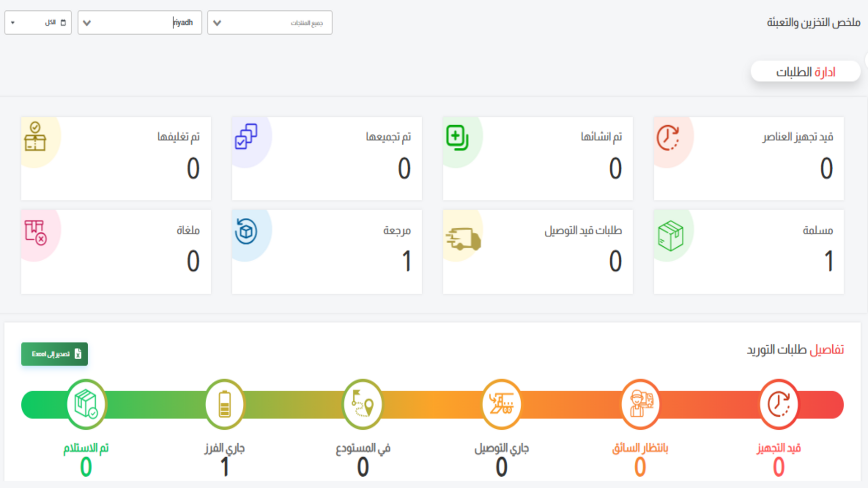The width and height of the screenshot is (868, 488).
Task: Open the 'مسلمة' delivered orders card
Action: [x=748, y=252]
